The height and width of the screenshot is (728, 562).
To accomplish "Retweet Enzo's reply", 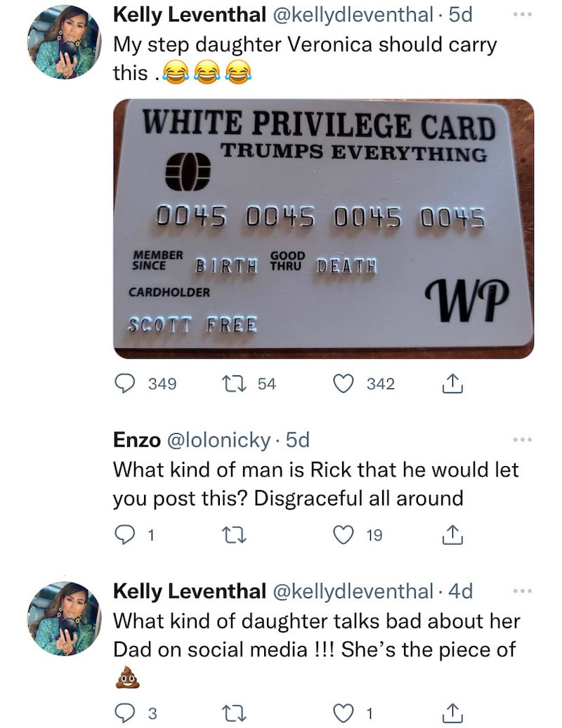I will click(234, 535).
